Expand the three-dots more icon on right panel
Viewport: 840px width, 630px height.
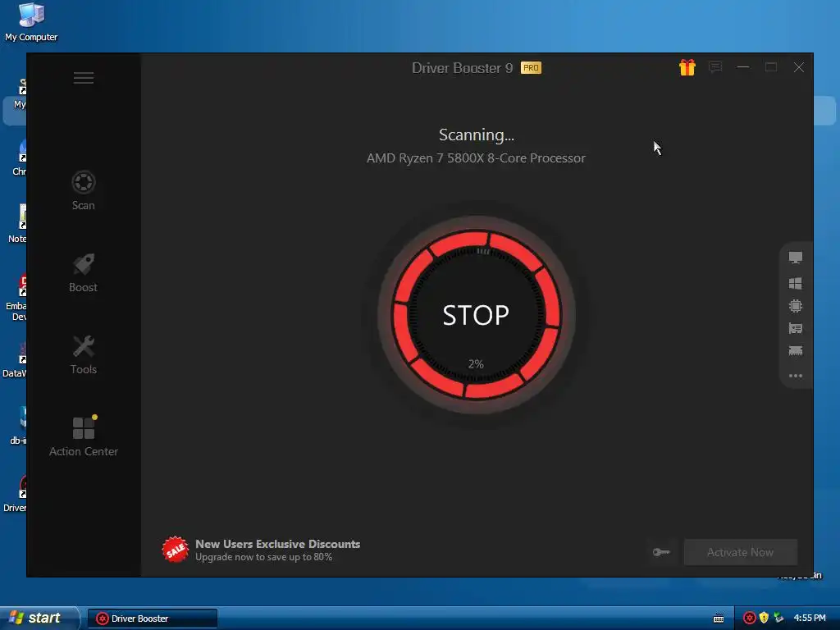[x=796, y=376]
